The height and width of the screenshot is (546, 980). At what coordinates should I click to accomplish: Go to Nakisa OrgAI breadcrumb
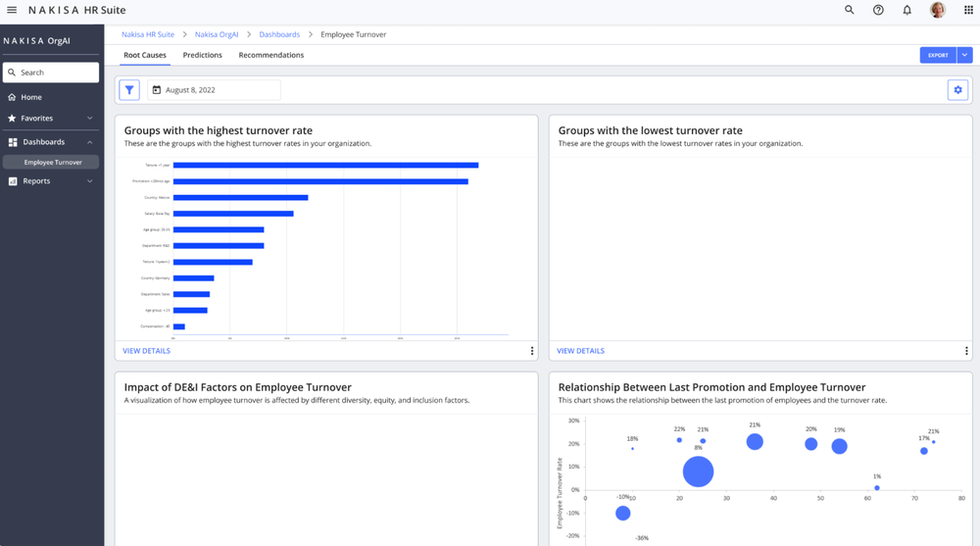coord(217,34)
